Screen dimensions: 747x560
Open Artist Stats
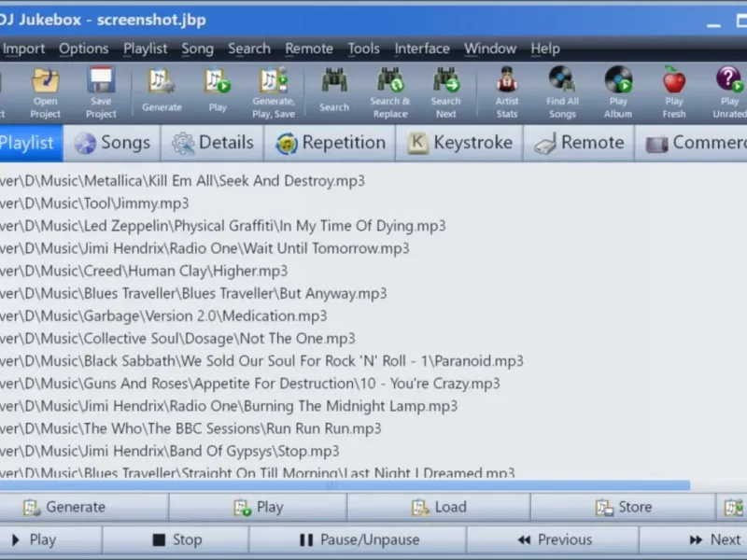click(506, 92)
